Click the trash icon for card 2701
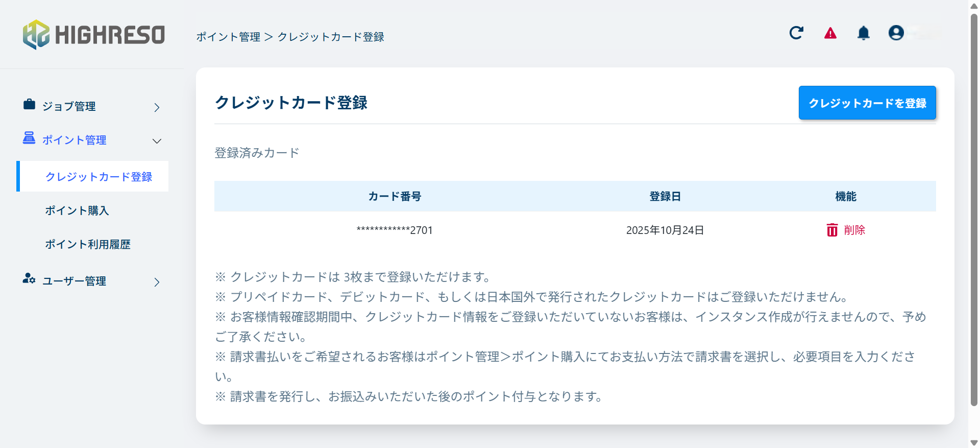 [832, 230]
